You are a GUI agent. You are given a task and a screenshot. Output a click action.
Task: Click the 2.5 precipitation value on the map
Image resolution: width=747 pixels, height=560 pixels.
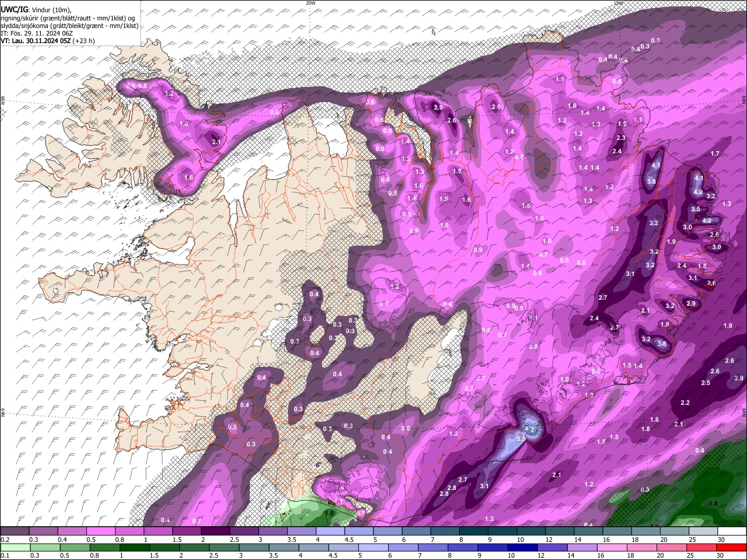click(706, 383)
